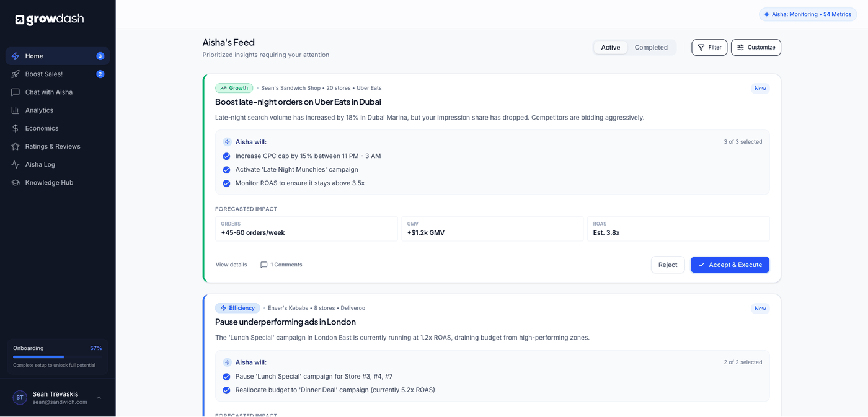Click the Aisha's Feed heading
The image size is (868, 417).
229,42
